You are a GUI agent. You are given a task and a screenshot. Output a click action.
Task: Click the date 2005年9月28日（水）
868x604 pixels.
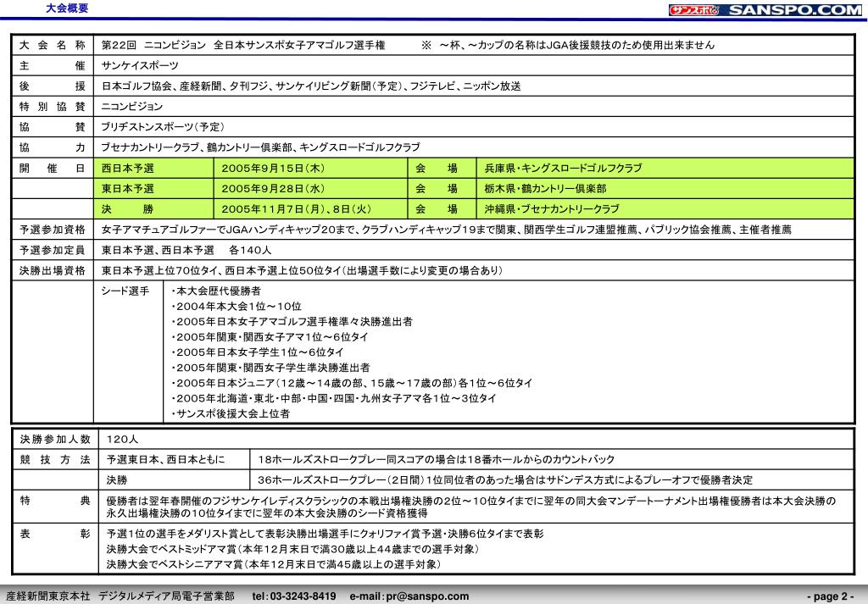[273, 189]
